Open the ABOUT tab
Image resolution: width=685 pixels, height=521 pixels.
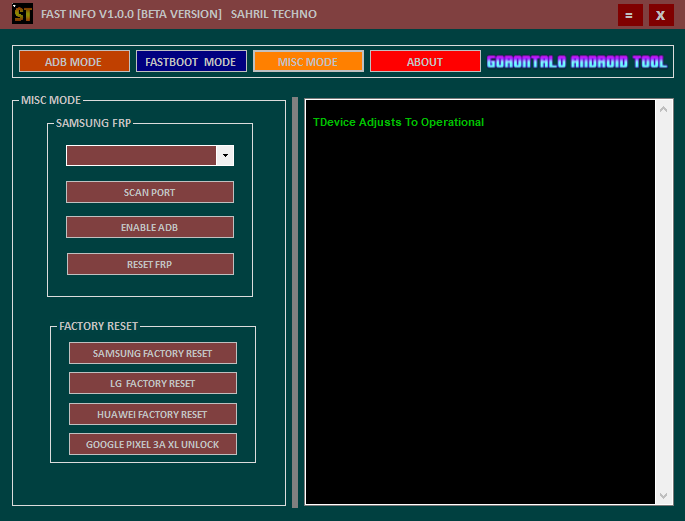pos(425,61)
